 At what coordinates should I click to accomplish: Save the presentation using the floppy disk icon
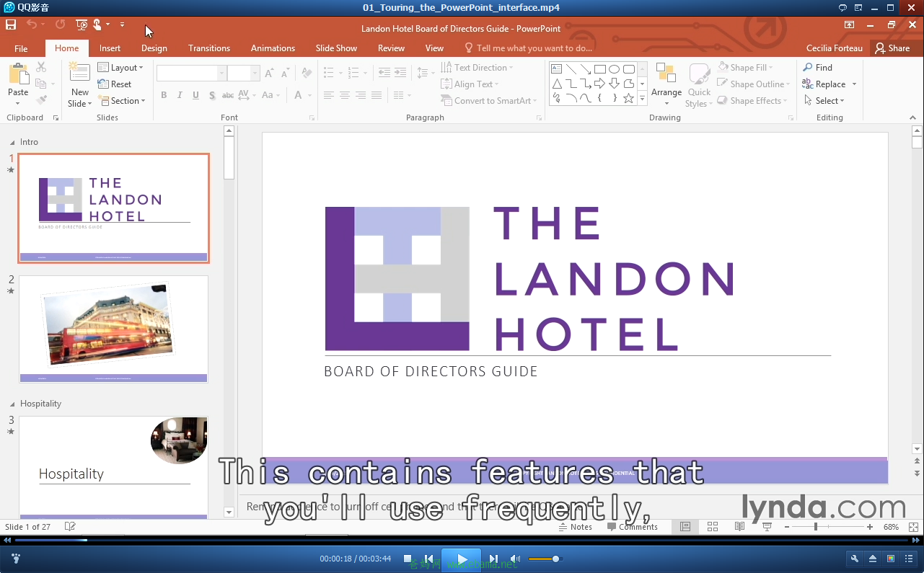pyautogui.click(x=11, y=25)
